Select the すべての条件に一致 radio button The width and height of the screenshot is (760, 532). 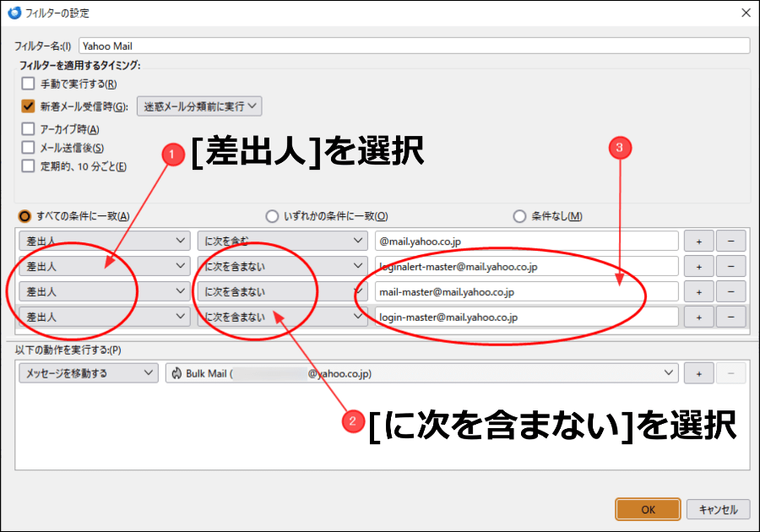(24, 216)
